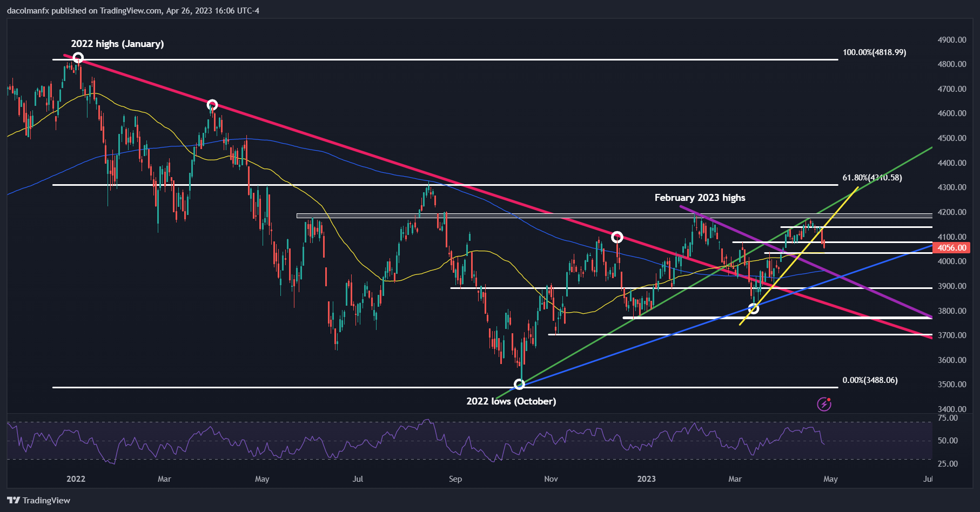This screenshot has width=980, height=512.
Task: Click the circle marker at the March 2023 low
Action: pos(753,308)
